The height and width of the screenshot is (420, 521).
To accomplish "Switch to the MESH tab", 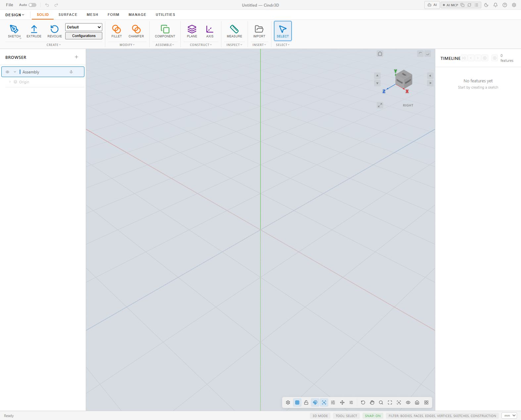I will click(x=92, y=15).
